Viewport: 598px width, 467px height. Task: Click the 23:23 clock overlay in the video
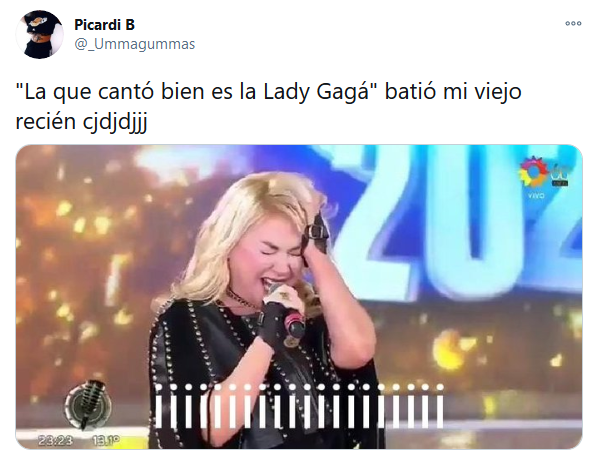55,440
